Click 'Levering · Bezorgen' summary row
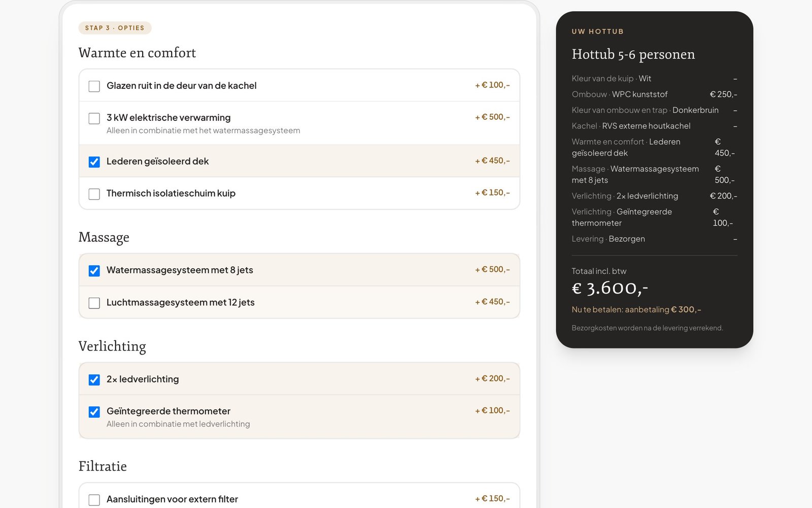The image size is (812, 508). click(655, 239)
